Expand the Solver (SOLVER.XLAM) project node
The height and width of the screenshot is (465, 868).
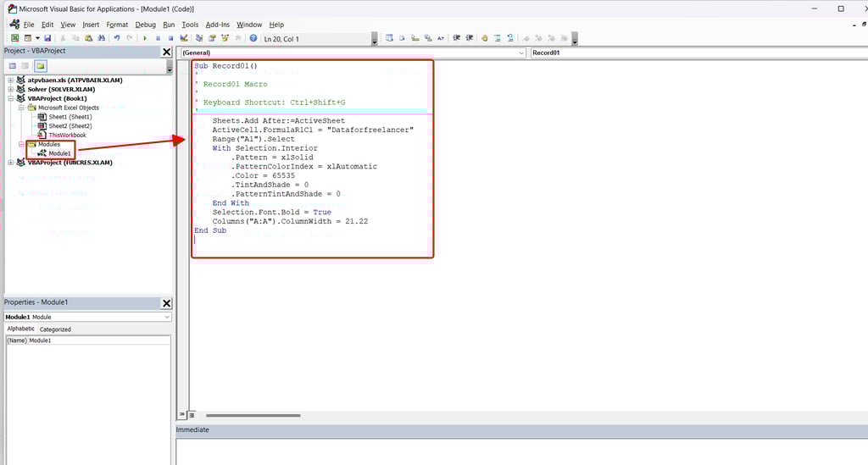click(11, 89)
